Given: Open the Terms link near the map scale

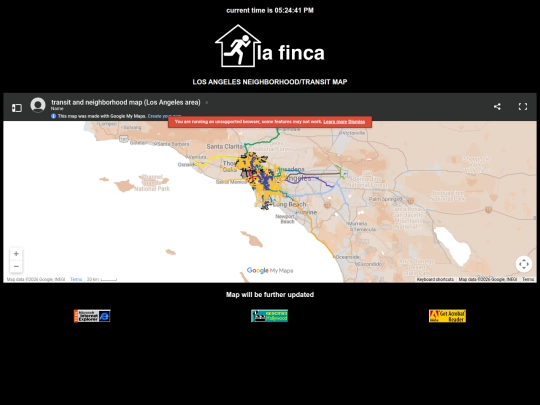Looking at the screenshot, I should coord(76,279).
